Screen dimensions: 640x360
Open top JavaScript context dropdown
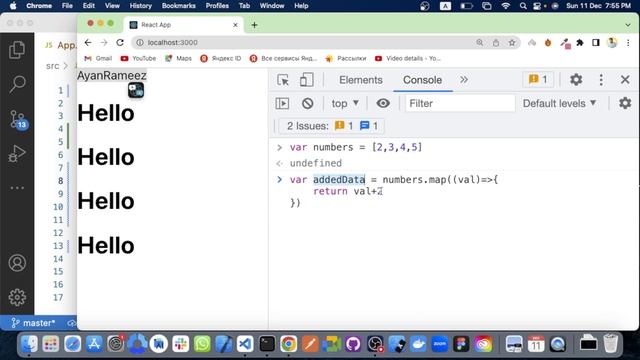pos(345,103)
